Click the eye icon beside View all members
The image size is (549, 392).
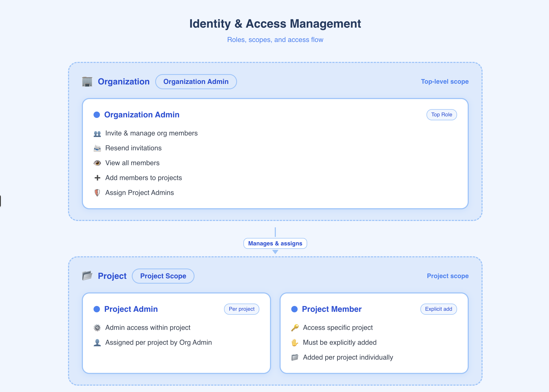(97, 163)
